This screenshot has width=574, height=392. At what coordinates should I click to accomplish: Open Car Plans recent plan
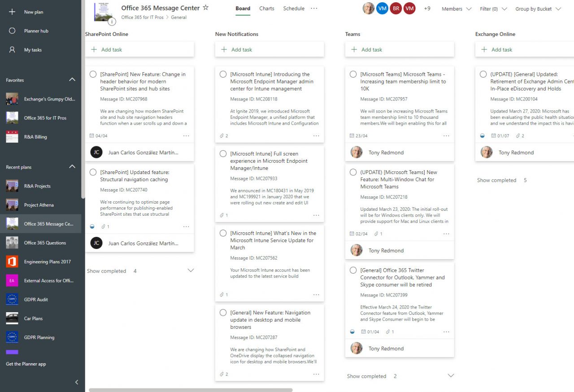[x=40, y=318]
